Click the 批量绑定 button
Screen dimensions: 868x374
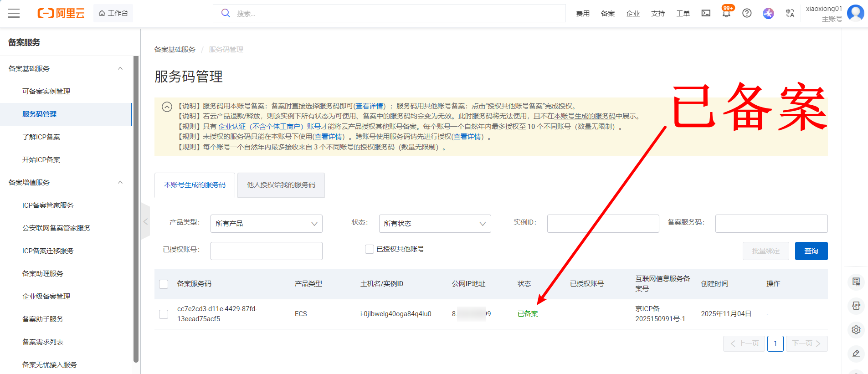click(x=765, y=251)
